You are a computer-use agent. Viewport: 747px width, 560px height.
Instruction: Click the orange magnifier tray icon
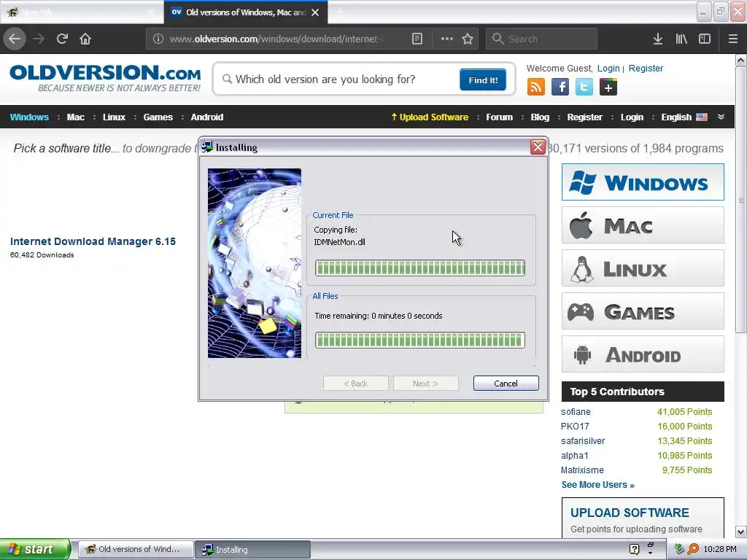[693, 549]
